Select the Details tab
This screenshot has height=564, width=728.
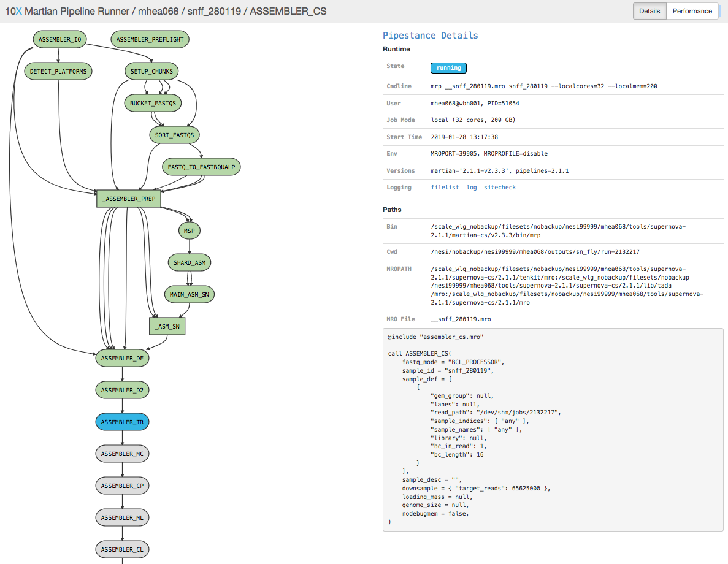pos(649,11)
